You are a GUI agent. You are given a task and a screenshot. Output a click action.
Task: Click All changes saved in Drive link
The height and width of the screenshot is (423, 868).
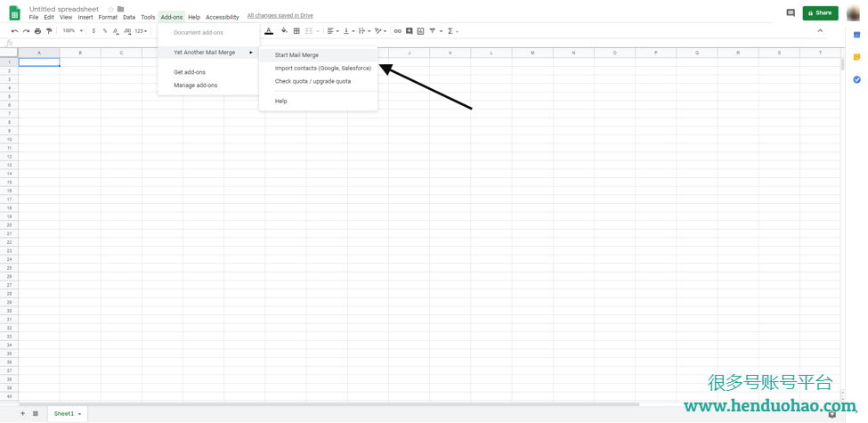click(280, 15)
